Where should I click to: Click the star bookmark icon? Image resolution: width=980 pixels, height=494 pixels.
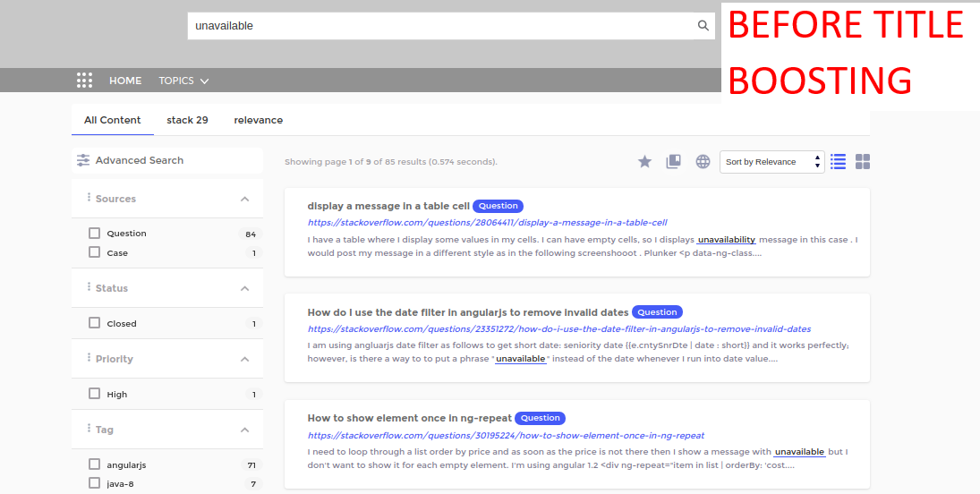coord(644,161)
